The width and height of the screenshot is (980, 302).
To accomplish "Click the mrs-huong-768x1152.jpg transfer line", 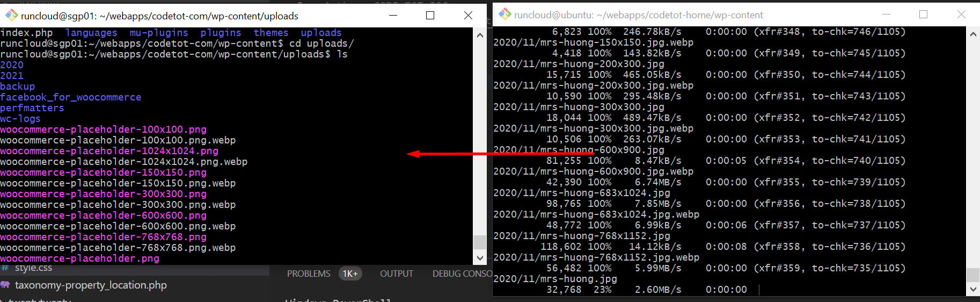I will [x=582, y=236].
